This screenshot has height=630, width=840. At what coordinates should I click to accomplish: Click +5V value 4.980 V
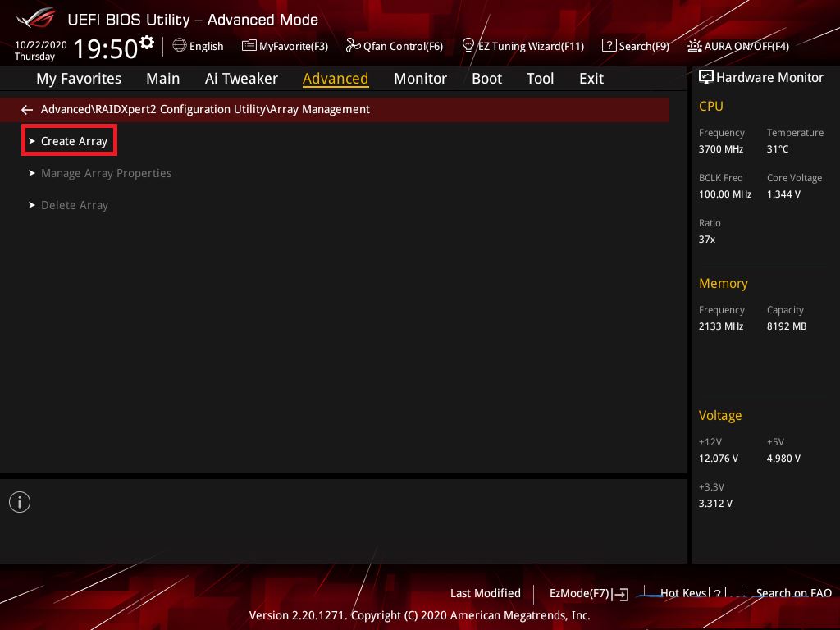point(783,458)
